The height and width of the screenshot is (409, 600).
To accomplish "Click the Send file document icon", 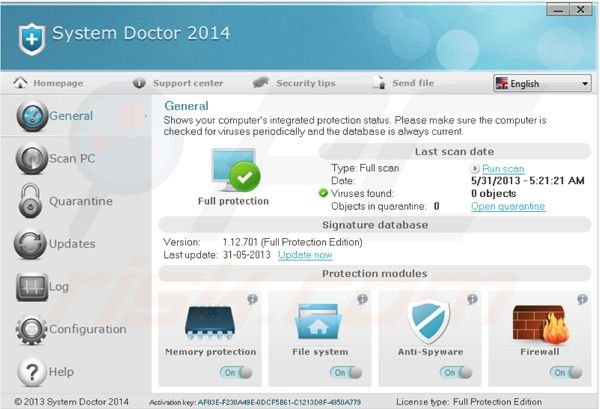I will 379,82.
